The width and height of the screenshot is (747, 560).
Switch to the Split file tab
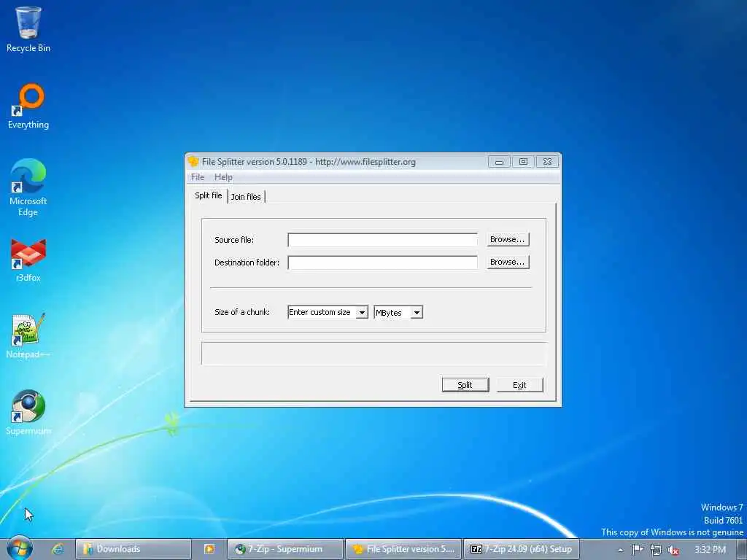click(209, 195)
